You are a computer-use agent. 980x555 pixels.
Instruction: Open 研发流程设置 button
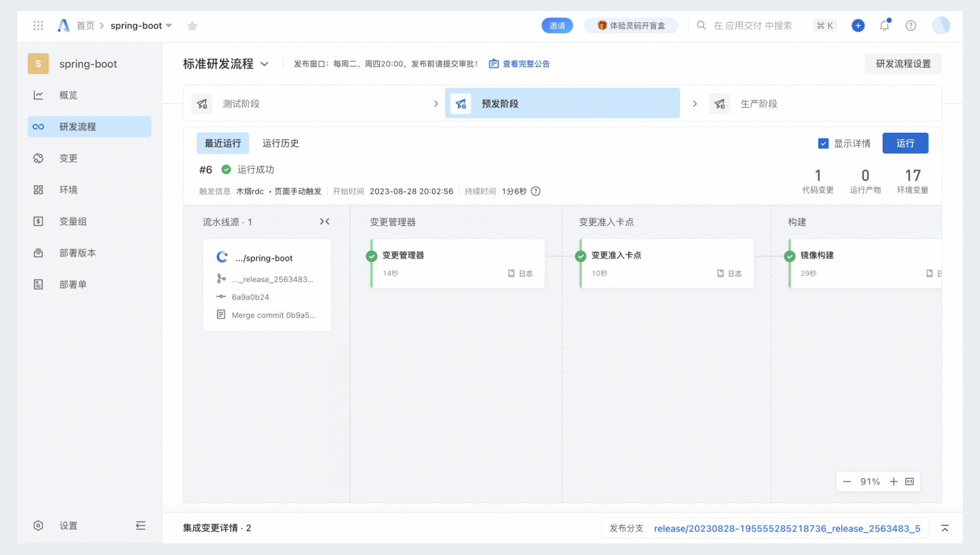pos(903,64)
